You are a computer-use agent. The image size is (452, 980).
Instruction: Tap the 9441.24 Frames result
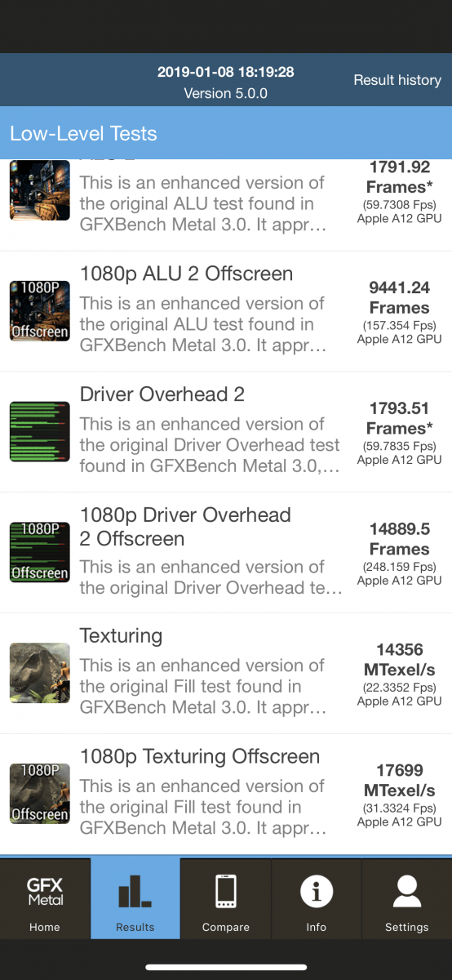pyautogui.click(x=400, y=297)
